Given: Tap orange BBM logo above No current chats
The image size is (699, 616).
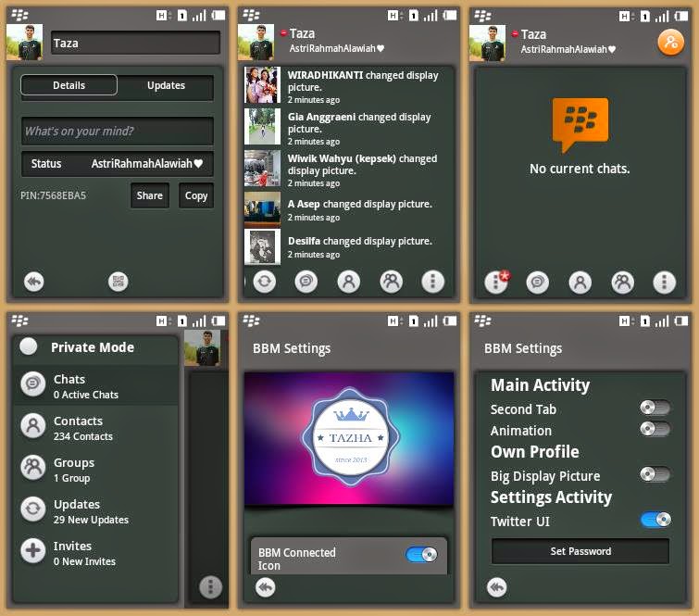Looking at the screenshot, I should tap(580, 124).
